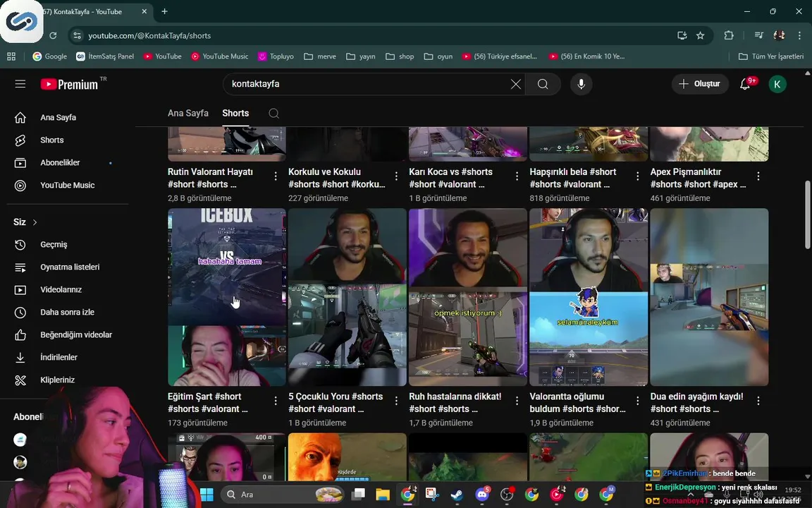This screenshot has height=508, width=812.
Task: Open options for 5 Çocuklu Yoru short
Action: [396, 401]
